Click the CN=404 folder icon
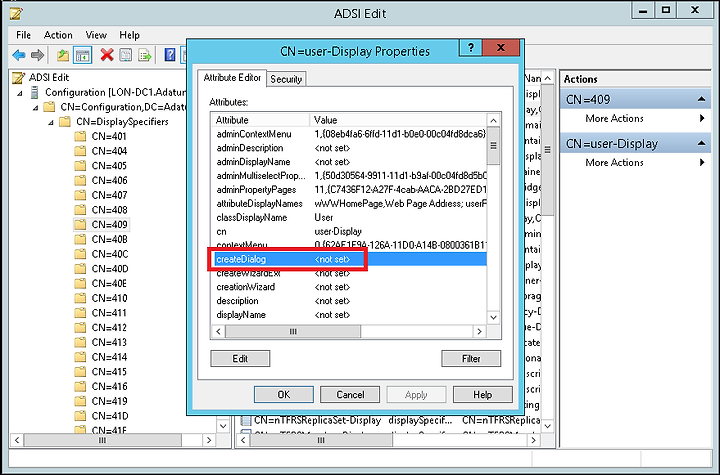 tap(80, 151)
